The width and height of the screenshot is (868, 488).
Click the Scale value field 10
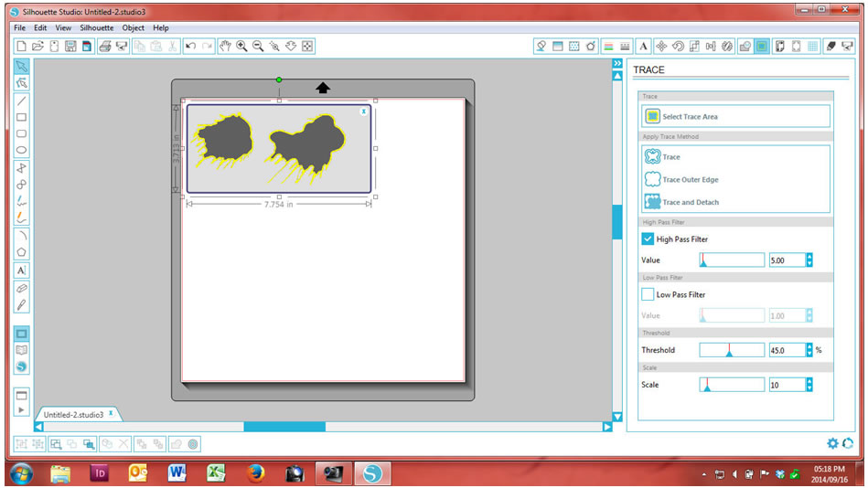pos(787,385)
